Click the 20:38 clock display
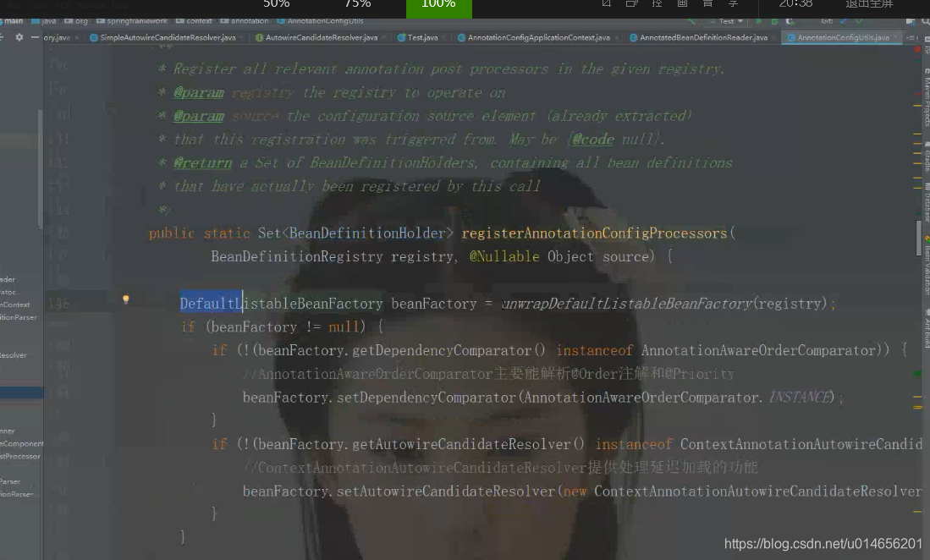 [x=795, y=5]
